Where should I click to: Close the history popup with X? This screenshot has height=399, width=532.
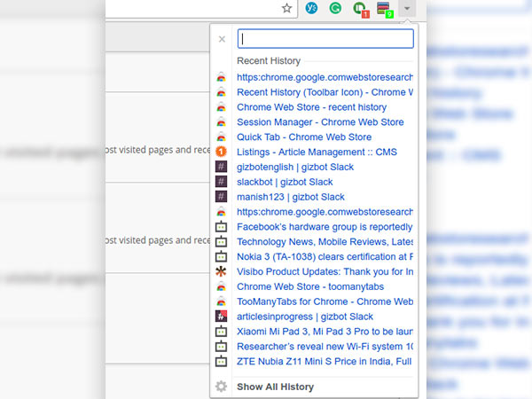coord(222,39)
